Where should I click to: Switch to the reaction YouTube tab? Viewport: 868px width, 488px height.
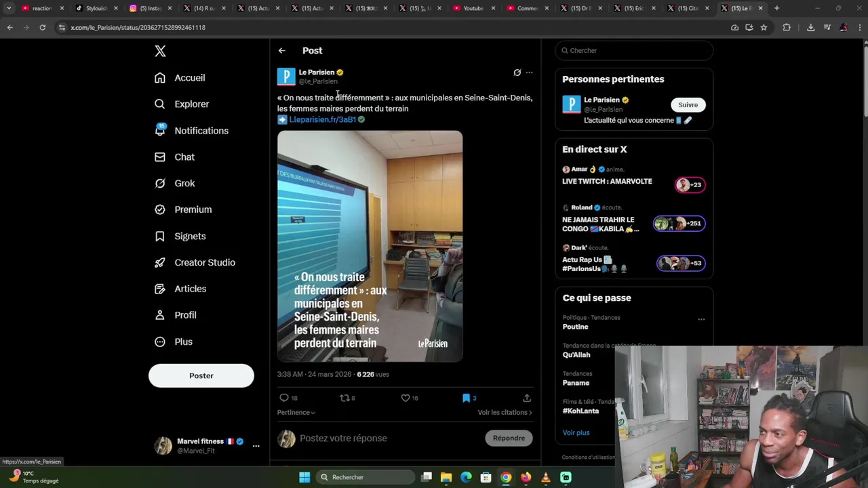[41, 8]
